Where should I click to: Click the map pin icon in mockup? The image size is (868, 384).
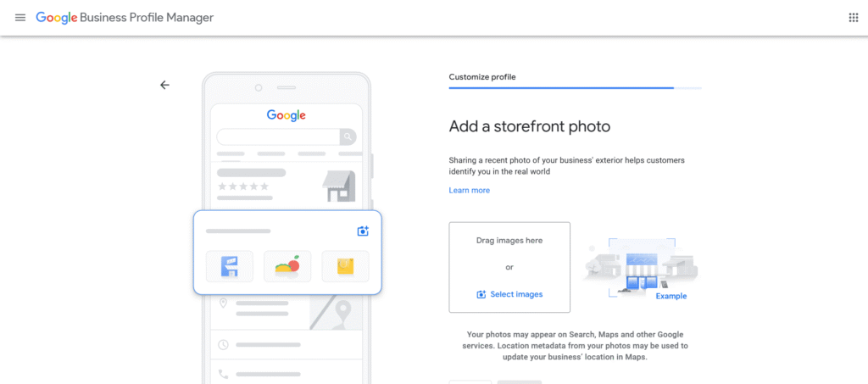click(224, 303)
